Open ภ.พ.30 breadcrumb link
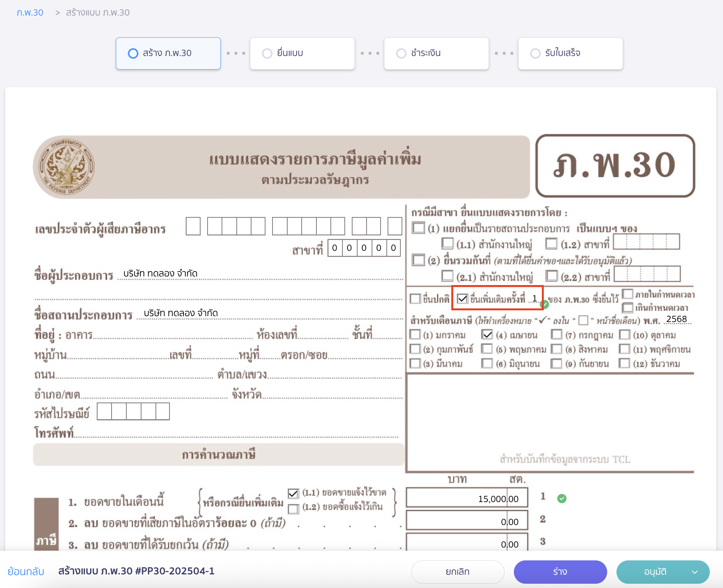723x588 pixels. 30,12
